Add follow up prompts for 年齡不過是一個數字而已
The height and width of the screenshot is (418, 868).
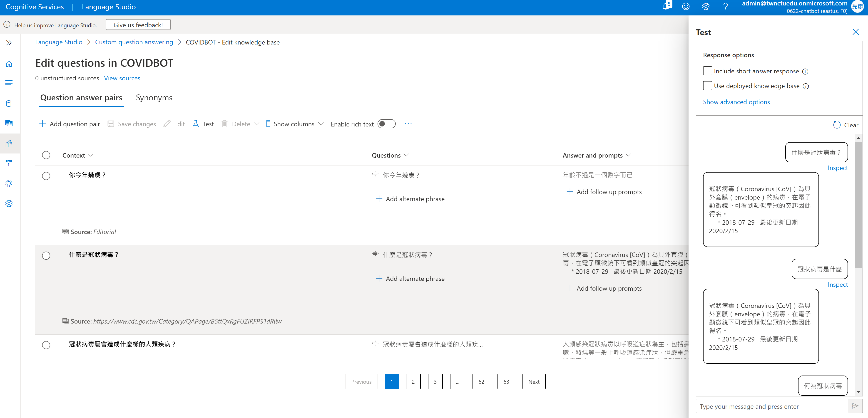coord(604,192)
